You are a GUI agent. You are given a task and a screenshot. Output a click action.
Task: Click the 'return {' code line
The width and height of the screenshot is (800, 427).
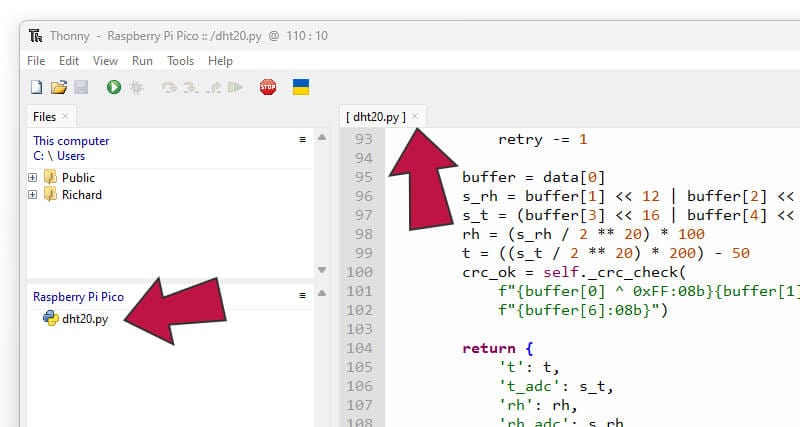[498, 348]
